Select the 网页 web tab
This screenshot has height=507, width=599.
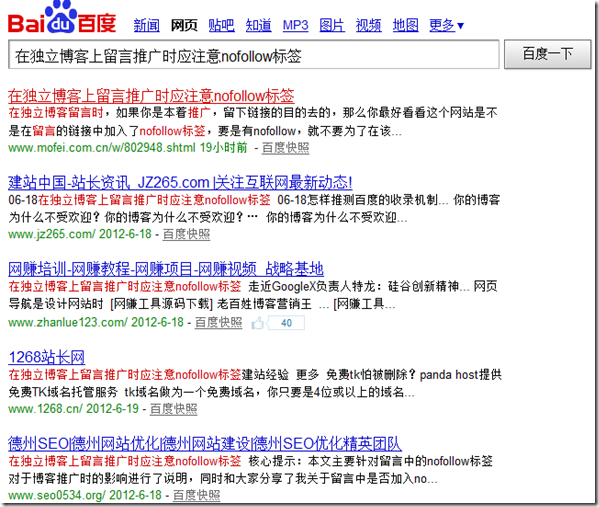click(184, 25)
